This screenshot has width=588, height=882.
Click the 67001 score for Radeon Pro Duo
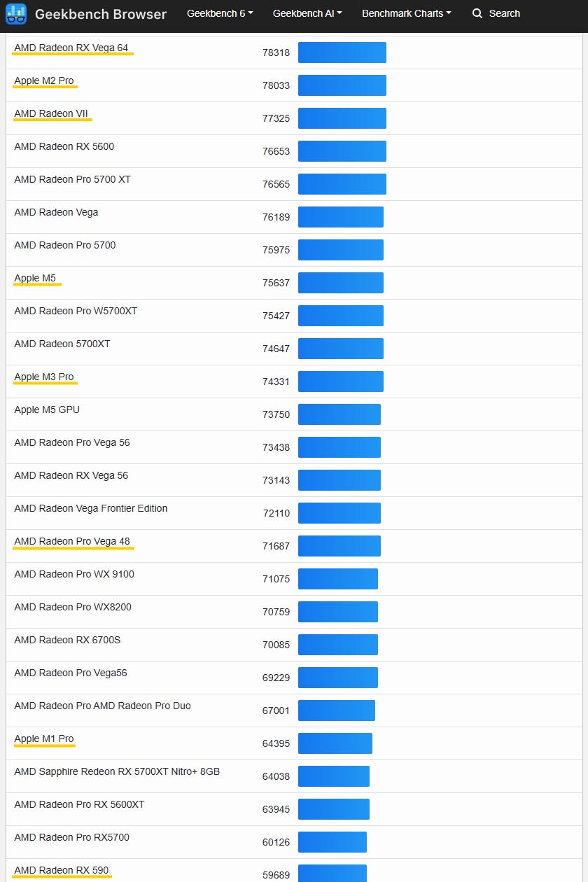[x=276, y=710]
